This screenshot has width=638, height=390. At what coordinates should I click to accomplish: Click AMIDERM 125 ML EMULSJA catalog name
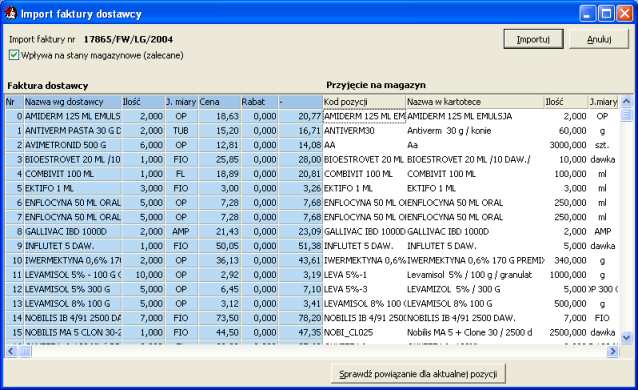[475, 116]
